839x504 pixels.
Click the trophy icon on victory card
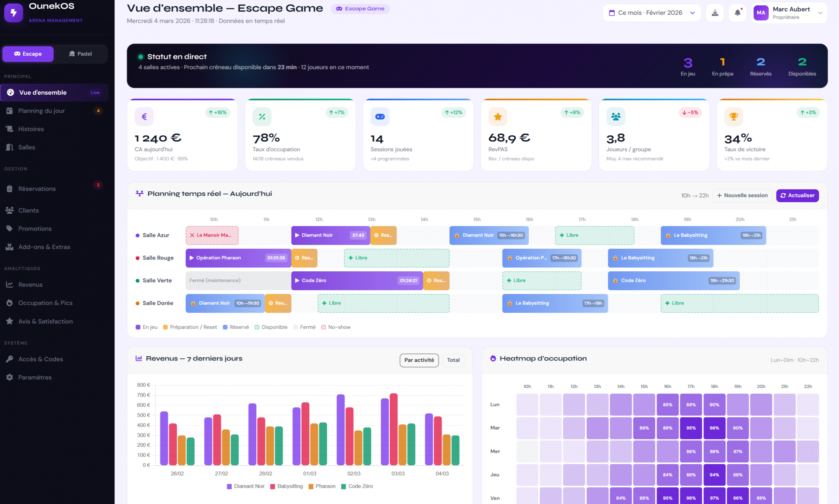(733, 116)
